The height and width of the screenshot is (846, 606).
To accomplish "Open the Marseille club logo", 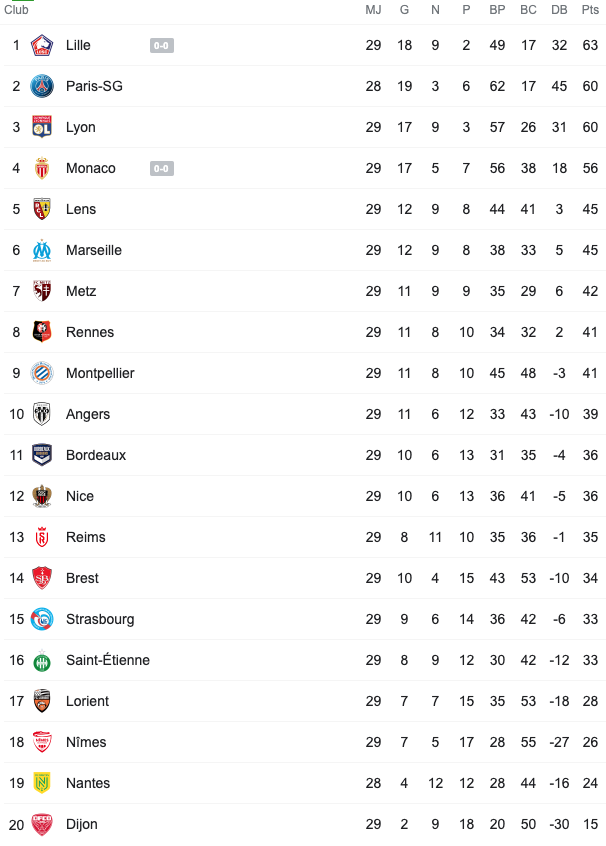I will coord(42,250).
